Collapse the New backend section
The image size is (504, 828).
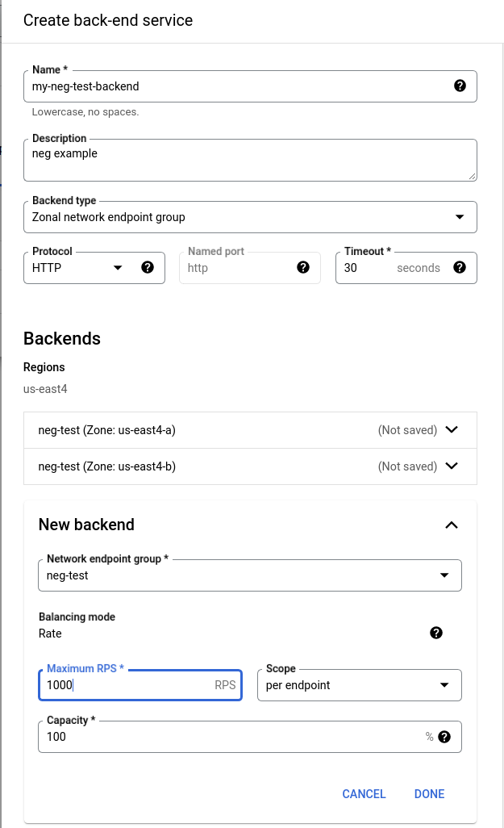[452, 525]
